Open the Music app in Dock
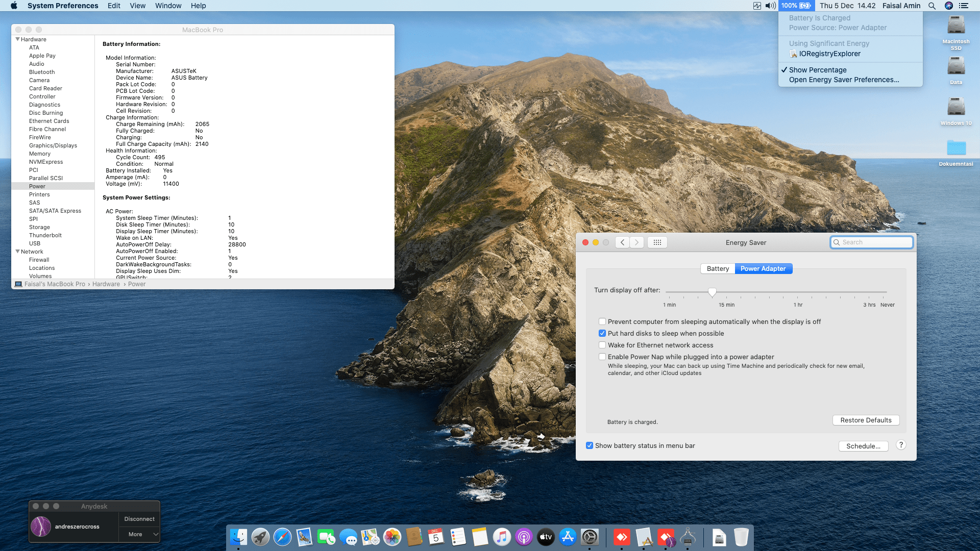Viewport: 980px width, 551px height. click(x=502, y=537)
